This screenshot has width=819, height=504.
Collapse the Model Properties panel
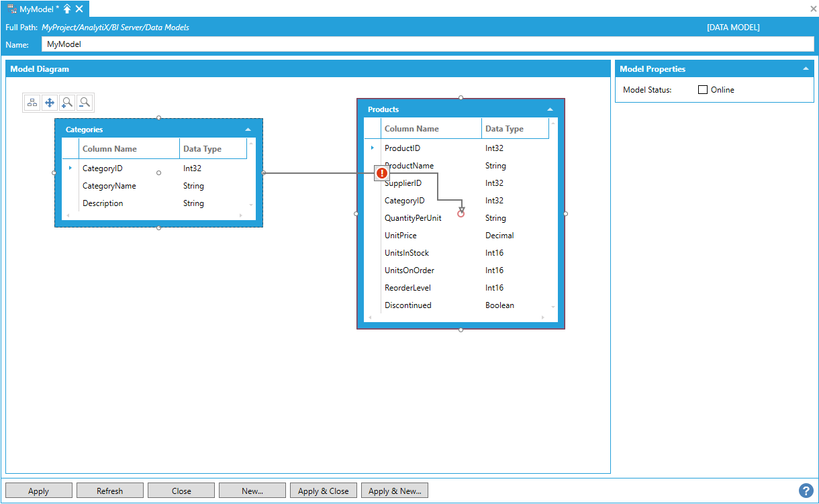point(805,68)
